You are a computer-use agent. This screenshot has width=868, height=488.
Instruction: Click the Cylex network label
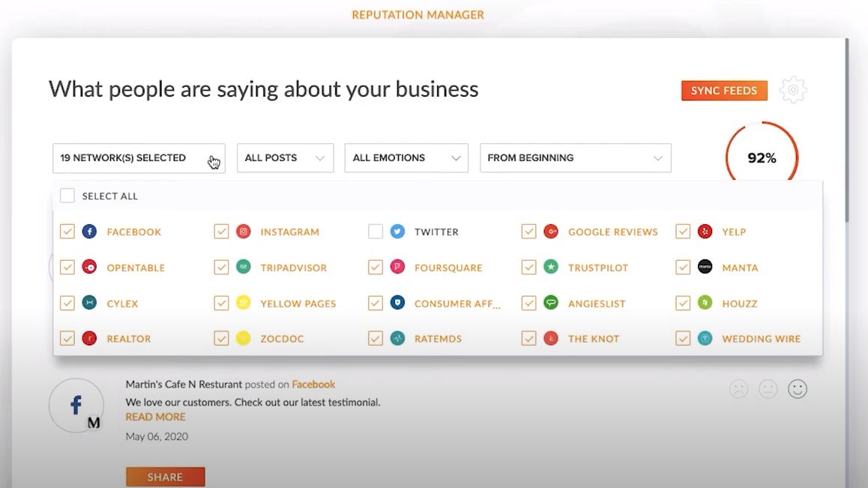click(122, 304)
